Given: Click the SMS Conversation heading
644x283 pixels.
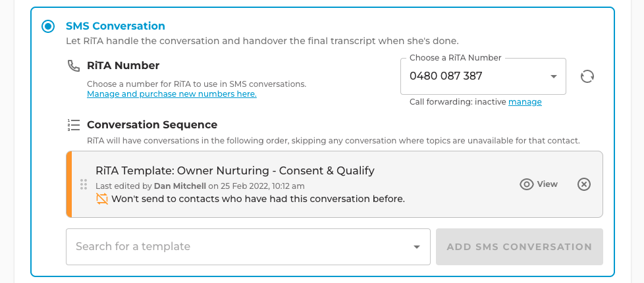Looking at the screenshot, I should click(x=115, y=26).
